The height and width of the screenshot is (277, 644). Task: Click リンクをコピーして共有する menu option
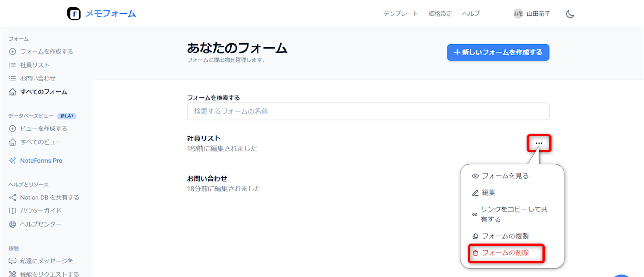(514, 214)
